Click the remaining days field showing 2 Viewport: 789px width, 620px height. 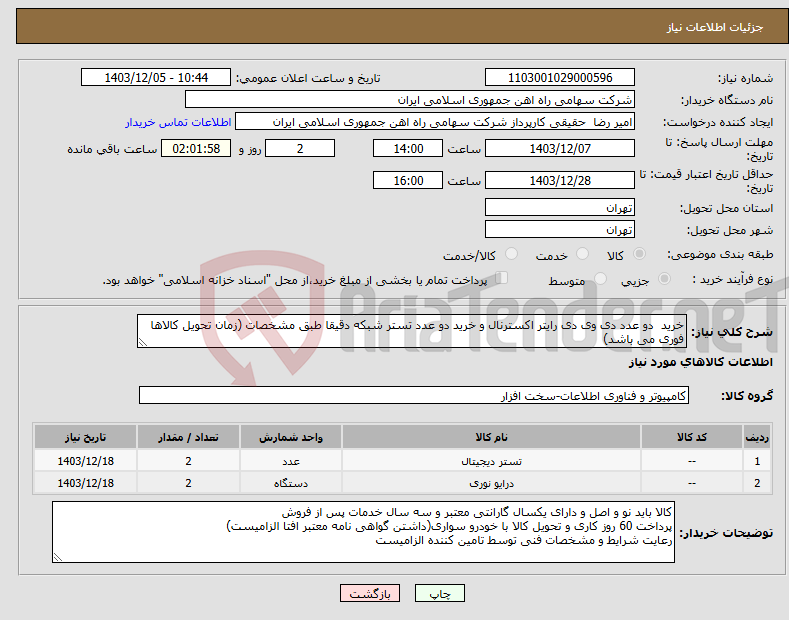coord(300,148)
